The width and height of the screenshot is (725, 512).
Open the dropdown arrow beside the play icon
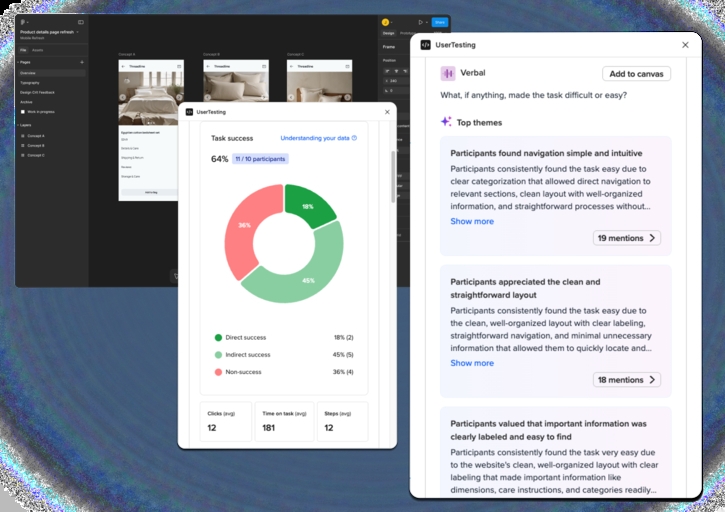(x=426, y=22)
